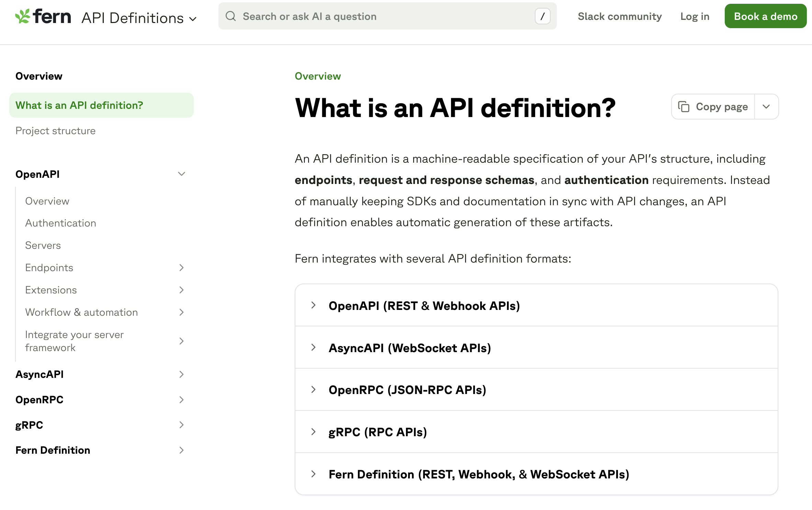Select What is an API definition? sidebar item
The image size is (812, 510).
click(101, 105)
